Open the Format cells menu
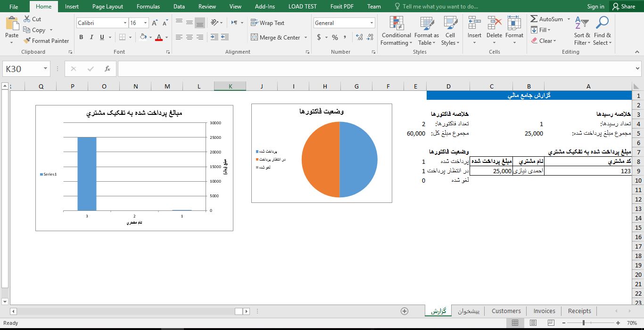The height and width of the screenshot is (330, 644). tap(514, 31)
